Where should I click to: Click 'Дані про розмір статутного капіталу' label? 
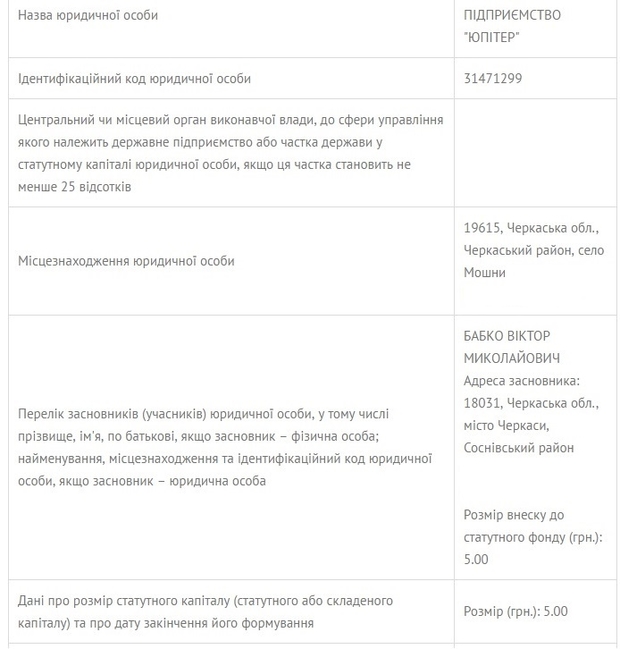coord(205,612)
